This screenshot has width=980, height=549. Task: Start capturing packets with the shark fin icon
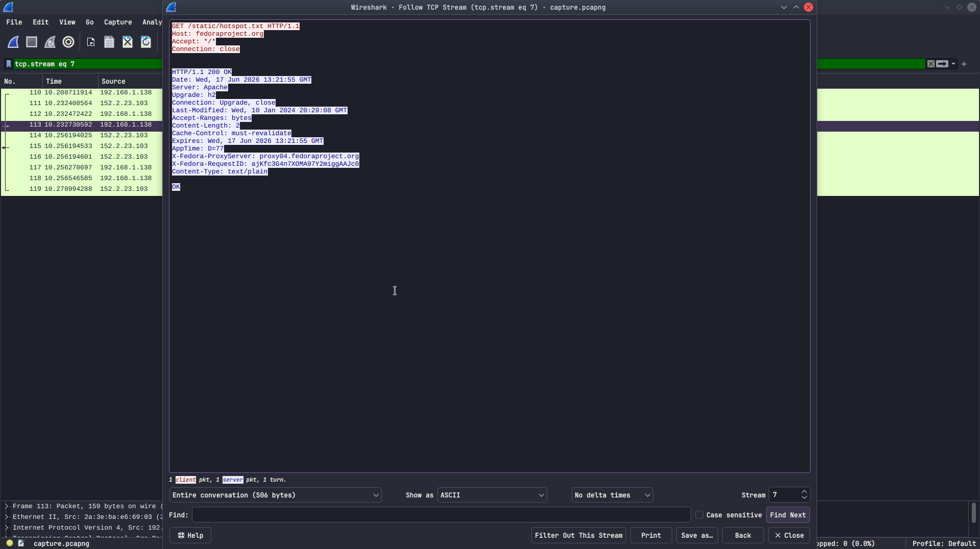[x=14, y=42]
